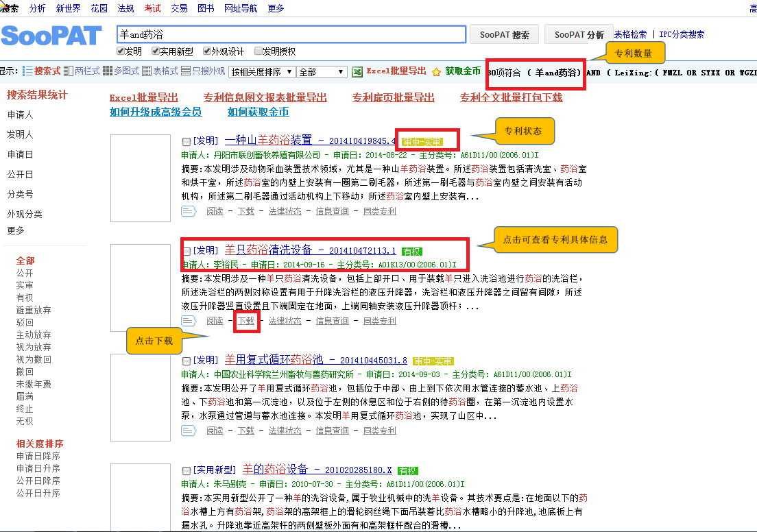The height and width of the screenshot is (532, 757).
Task: Open the IPC分类搜索 link
Action: click(x=682, y=34)
